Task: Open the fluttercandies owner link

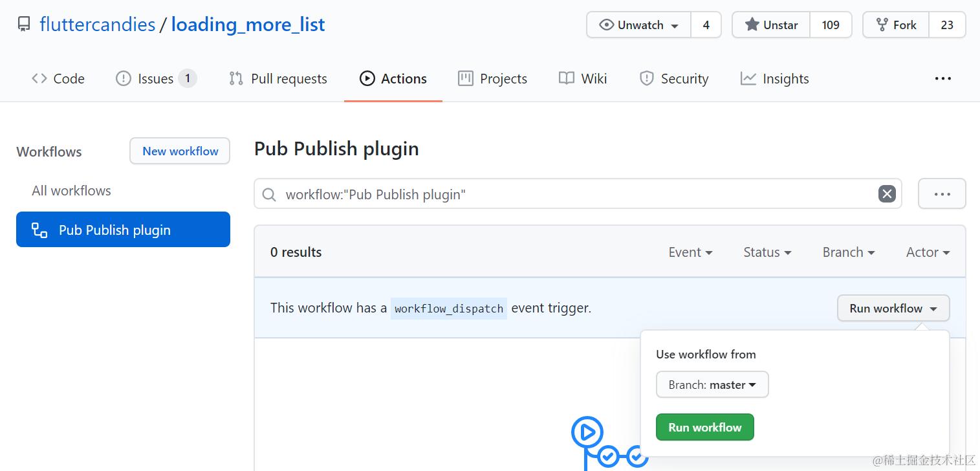Action: click(98, 25)
